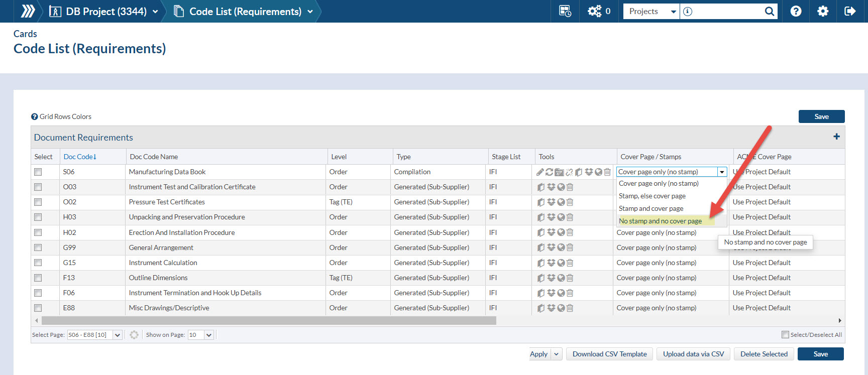Open the main navigation chevrons menu
The width and height of the screenshot is (868, 375).
[28, 11]
